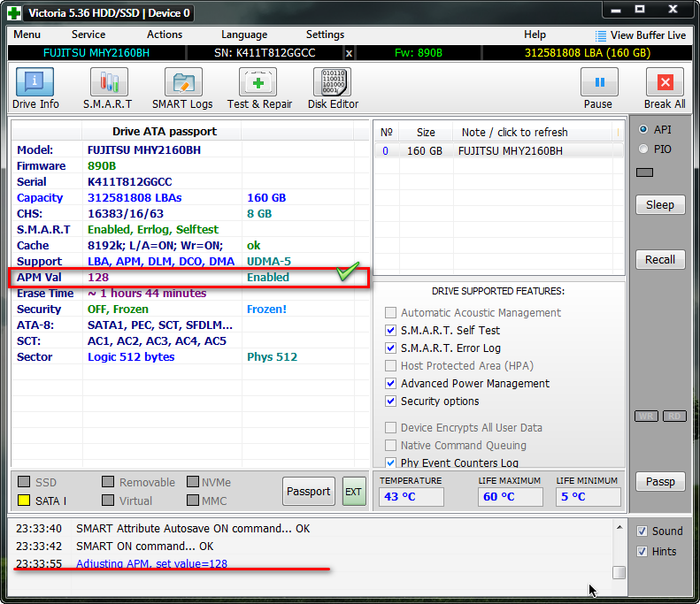Open the Disk Editor

[332, 81]
